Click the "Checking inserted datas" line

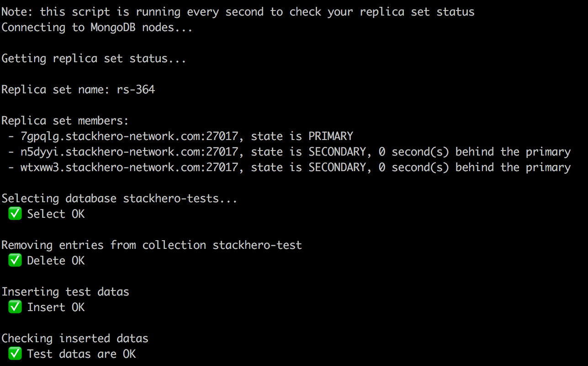75,339
